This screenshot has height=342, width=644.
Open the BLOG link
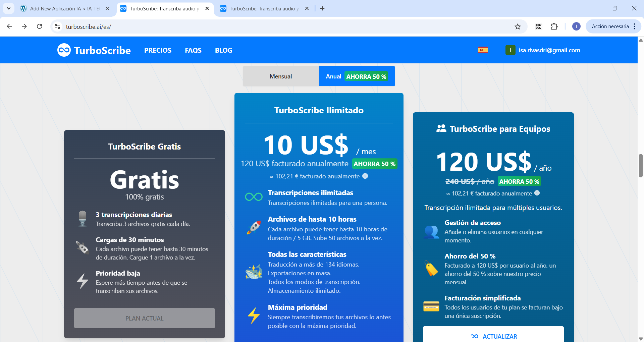(223, 50)
